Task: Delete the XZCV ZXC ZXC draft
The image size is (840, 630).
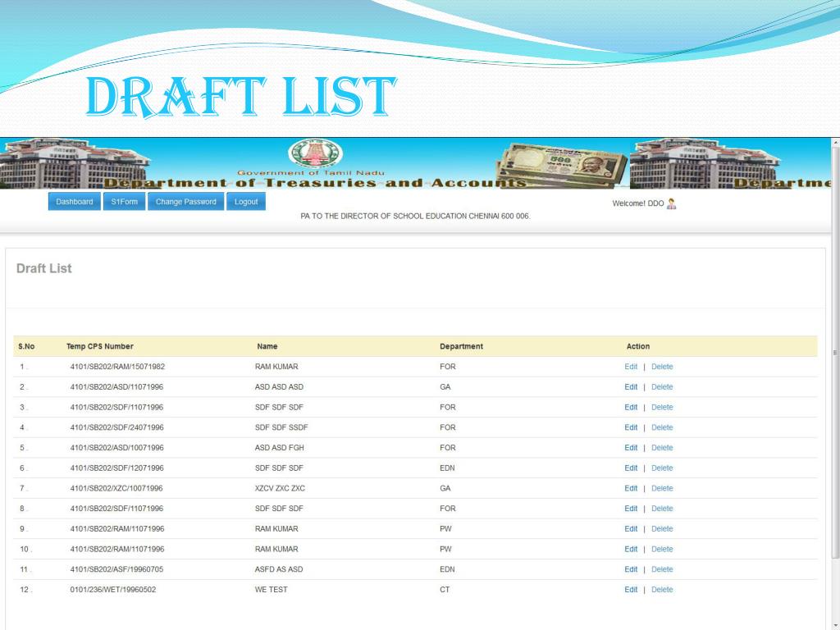Action: click(x=662, y=488)
